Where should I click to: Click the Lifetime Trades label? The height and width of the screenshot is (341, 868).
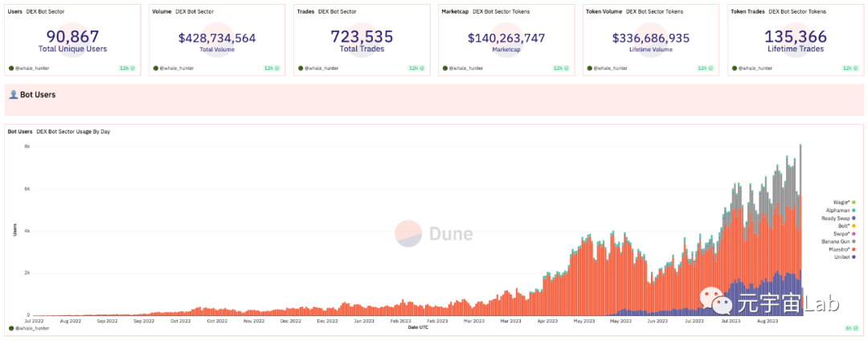coord(796,49)
